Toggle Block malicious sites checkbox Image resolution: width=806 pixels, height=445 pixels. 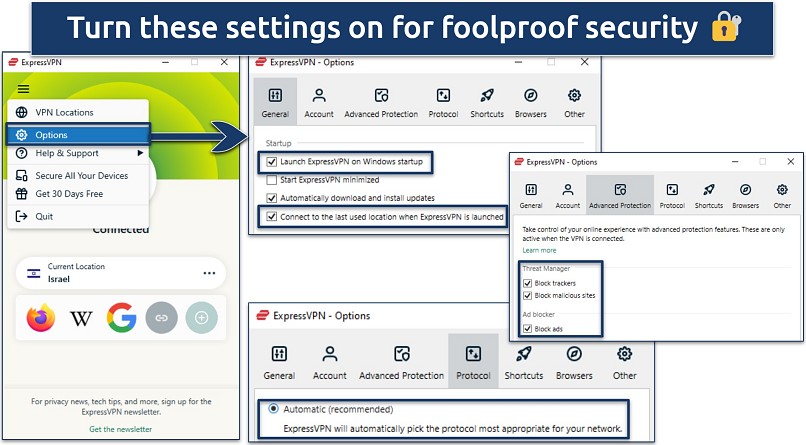tap(527, 295)
